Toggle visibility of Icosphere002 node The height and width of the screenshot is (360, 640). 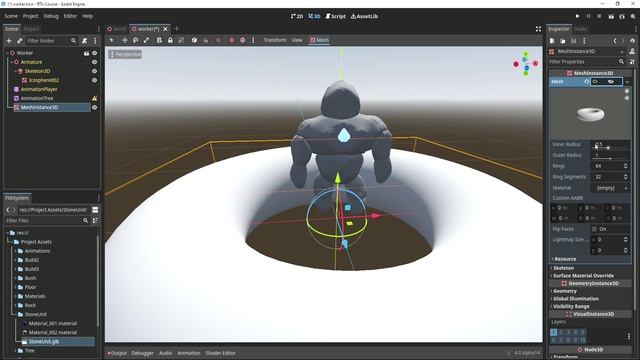point(95,80)
